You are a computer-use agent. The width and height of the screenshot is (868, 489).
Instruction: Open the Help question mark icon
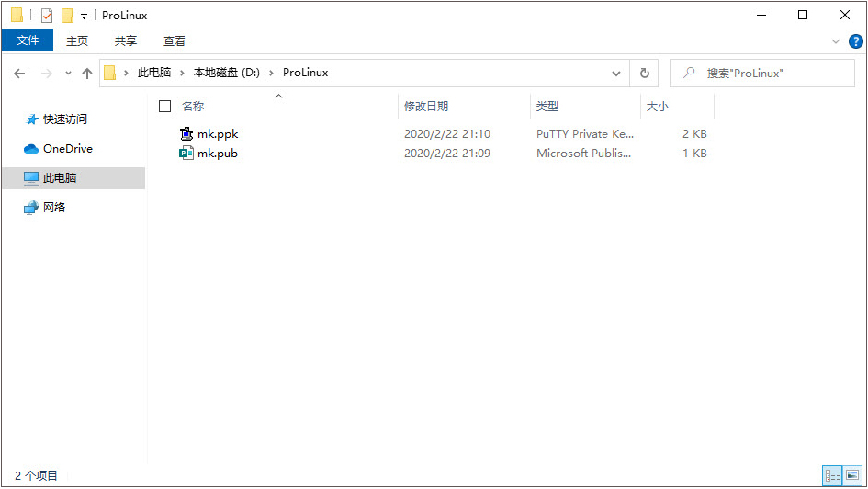pos(855,40)
